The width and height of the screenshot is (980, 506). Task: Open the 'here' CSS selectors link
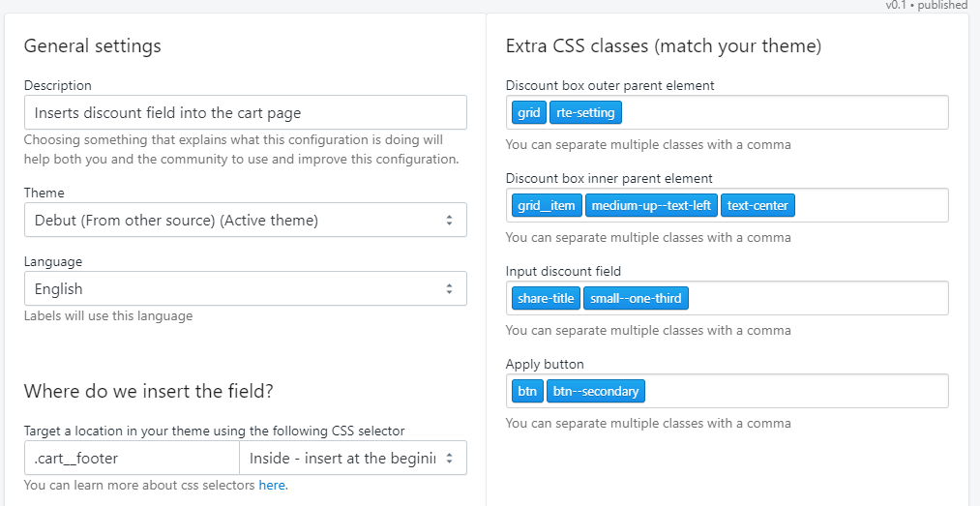tap(272, 485)
